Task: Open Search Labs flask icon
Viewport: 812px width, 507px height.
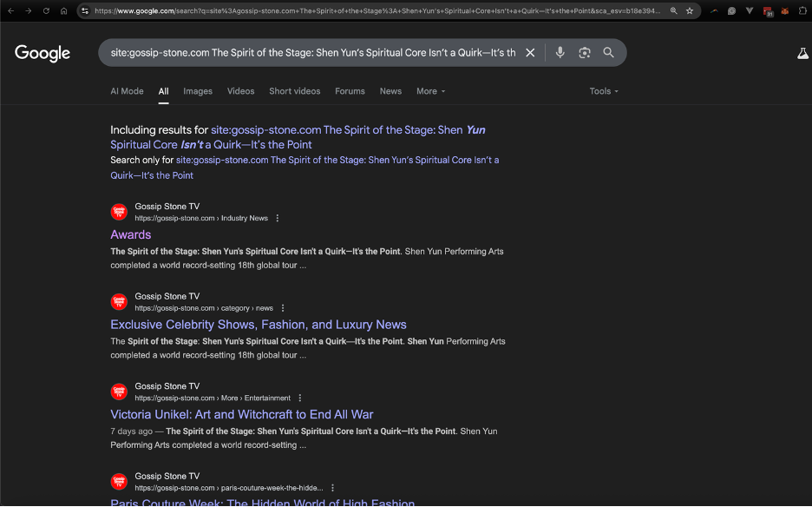Action: coord(802,53)
